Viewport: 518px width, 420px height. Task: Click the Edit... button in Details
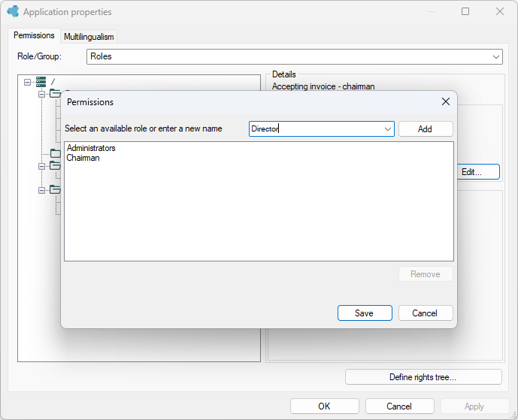478,172
